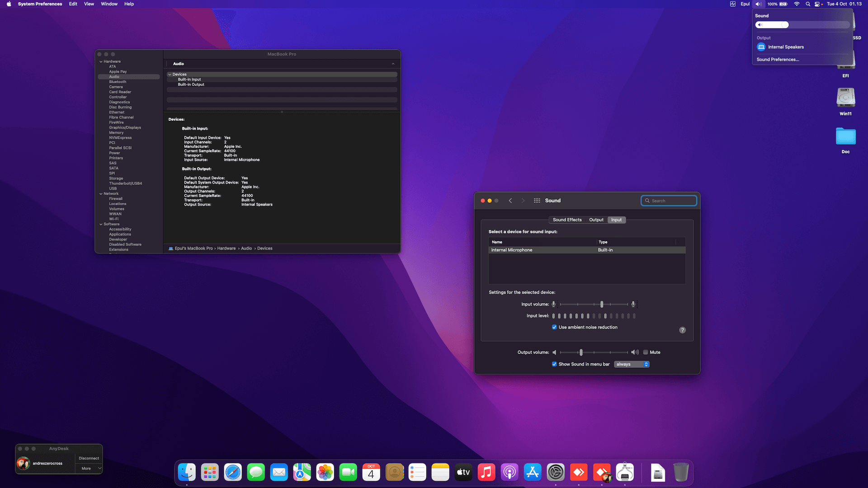Switch to the Output tab
The image size is (868, 488).
596,220
